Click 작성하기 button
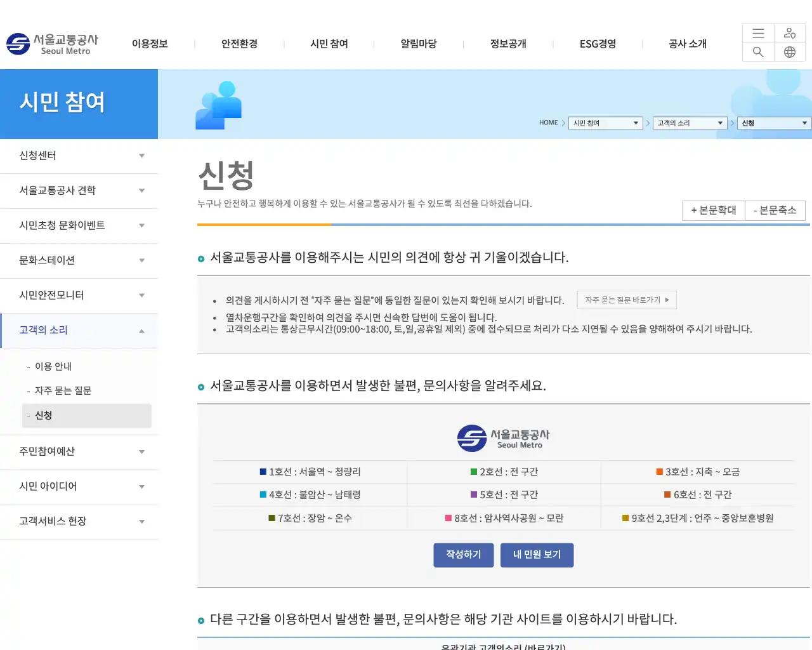The height and width of the screenshot is (650, 812). click(464, 555)
